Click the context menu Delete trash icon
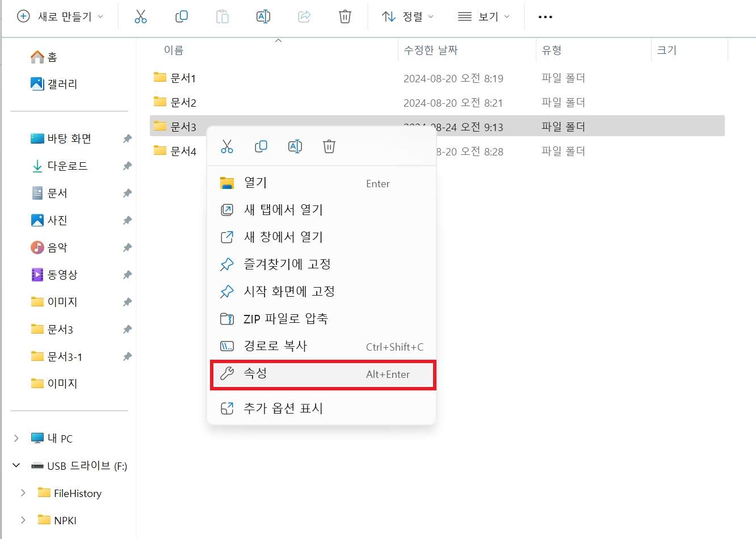Image resolution: width=756 pixels, height=539 pixels. tap(329, 147)
